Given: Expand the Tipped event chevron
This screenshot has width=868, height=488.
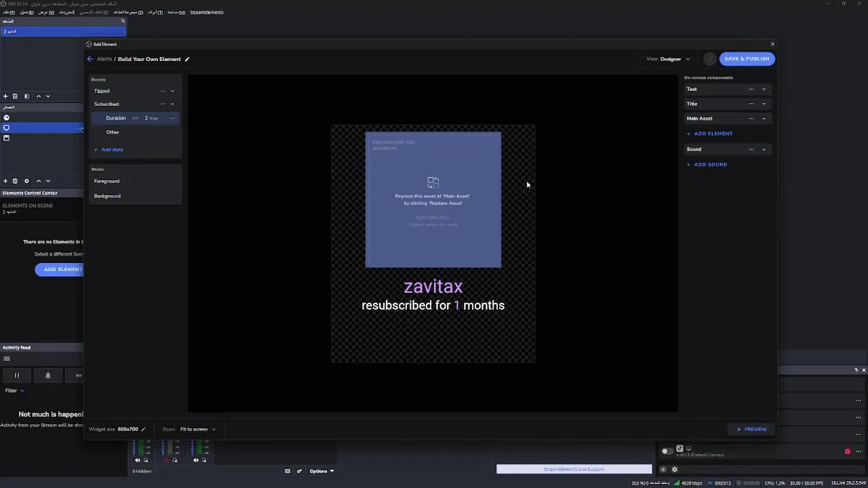Looking at the screenshot, I should (x=172, y=91).
